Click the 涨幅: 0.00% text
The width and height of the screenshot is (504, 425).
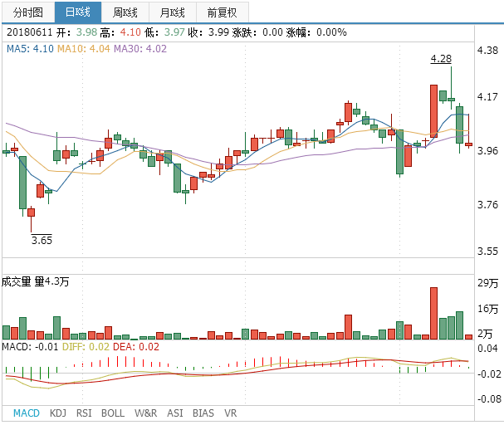316,32
